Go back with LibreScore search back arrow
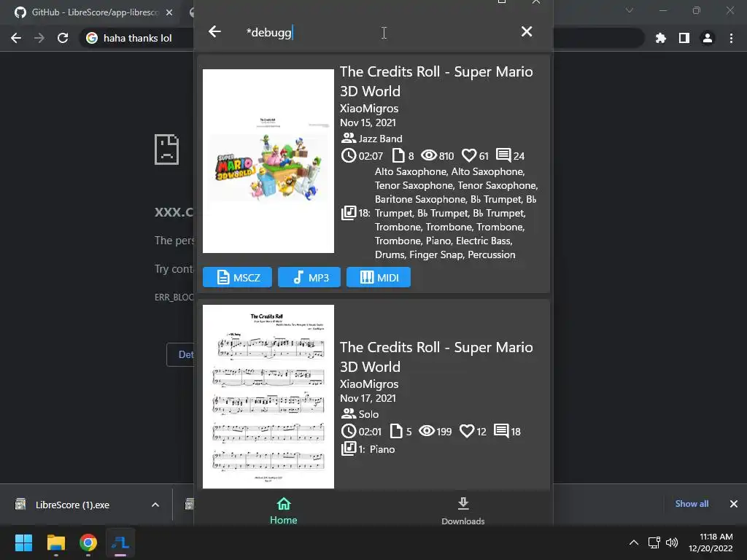 [x=214, y=32]
